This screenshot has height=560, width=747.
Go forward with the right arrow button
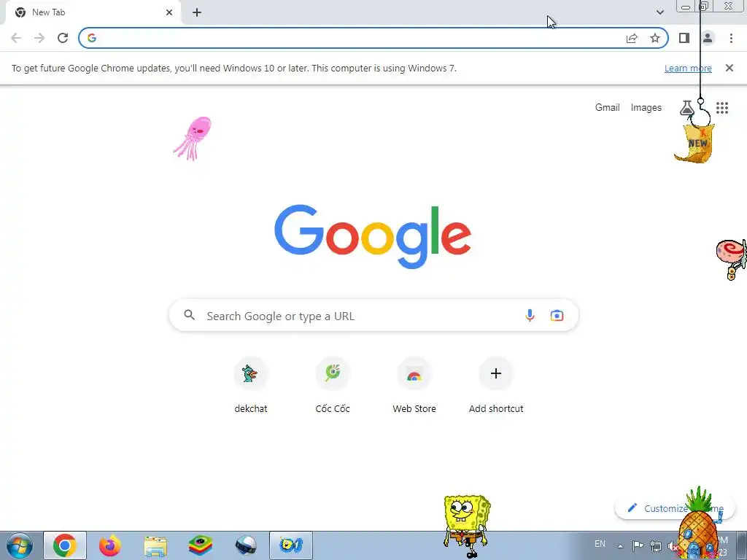point(39,38)
